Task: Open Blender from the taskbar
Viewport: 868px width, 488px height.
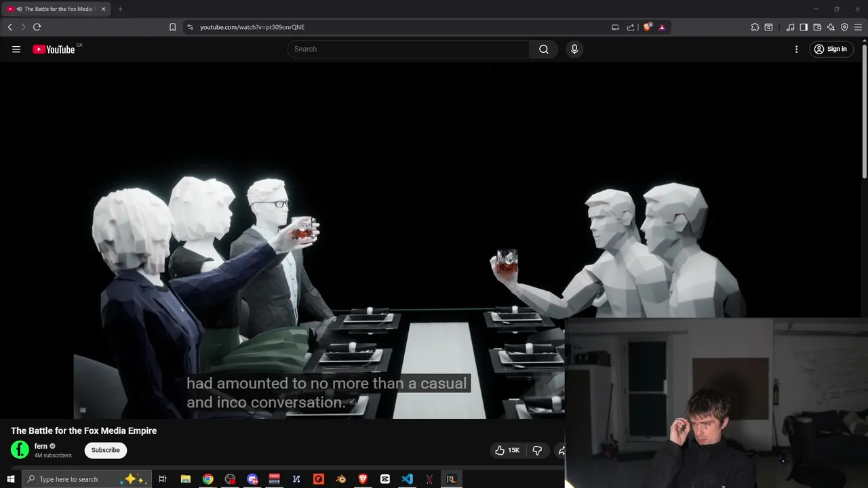Action: click(341, 479)
